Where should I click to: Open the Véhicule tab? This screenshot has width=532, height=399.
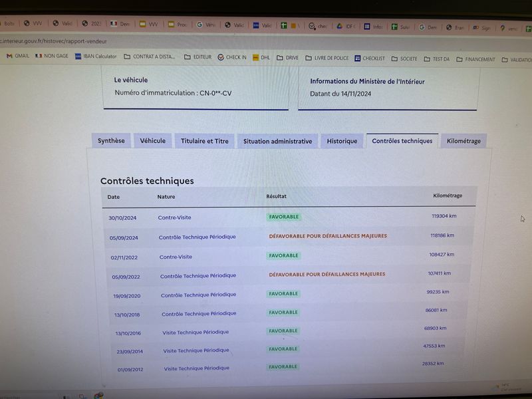pos(153,140)
